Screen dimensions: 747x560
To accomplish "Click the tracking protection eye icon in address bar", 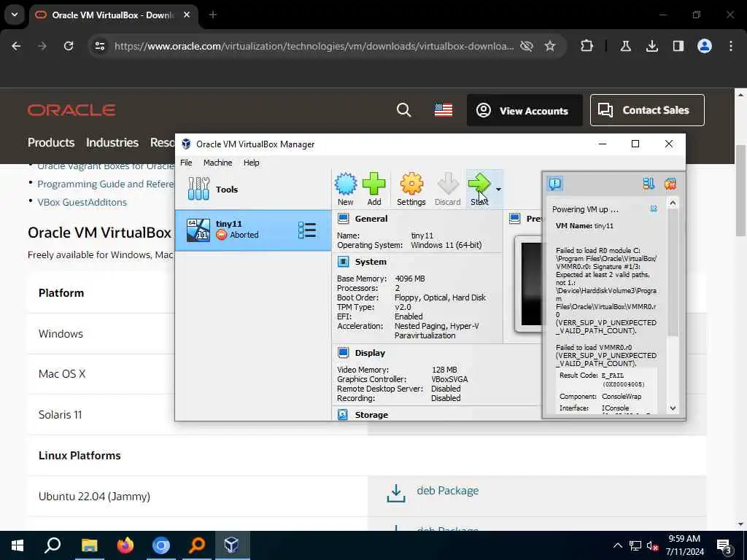I will tap(527, 46).
